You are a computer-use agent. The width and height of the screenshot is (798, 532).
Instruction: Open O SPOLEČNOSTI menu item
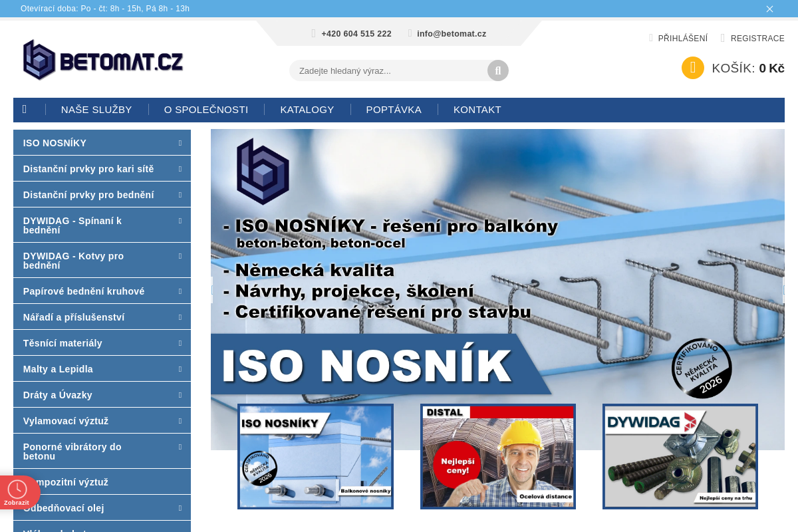(x=206, y=110)
